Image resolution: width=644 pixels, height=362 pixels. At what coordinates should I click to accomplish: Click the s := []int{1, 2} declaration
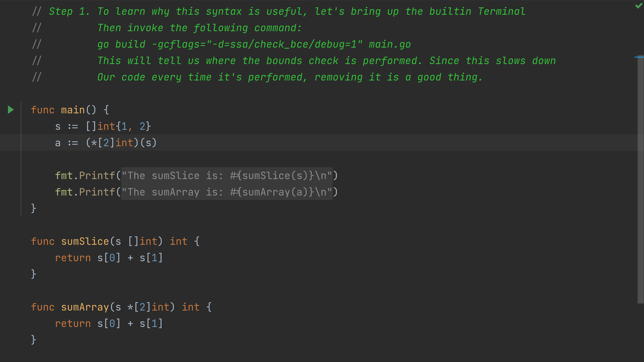(x=103, y=126)
